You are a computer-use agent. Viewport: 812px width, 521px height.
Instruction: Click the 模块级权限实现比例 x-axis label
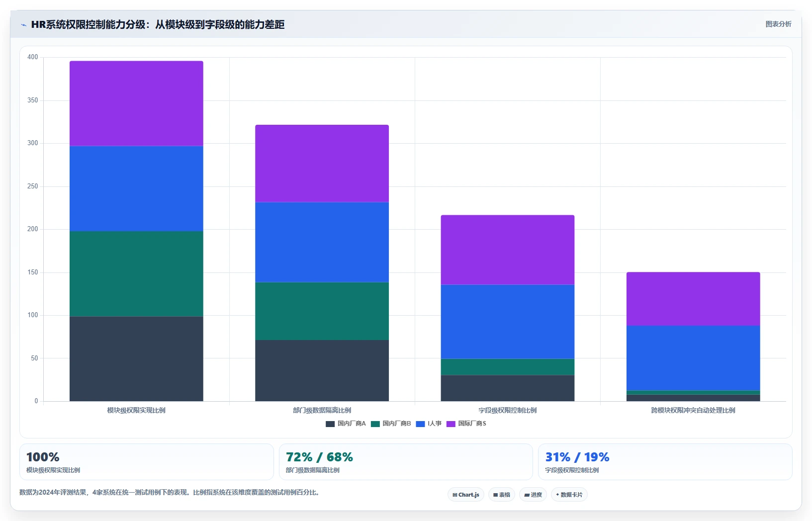(x=136, y=410)
